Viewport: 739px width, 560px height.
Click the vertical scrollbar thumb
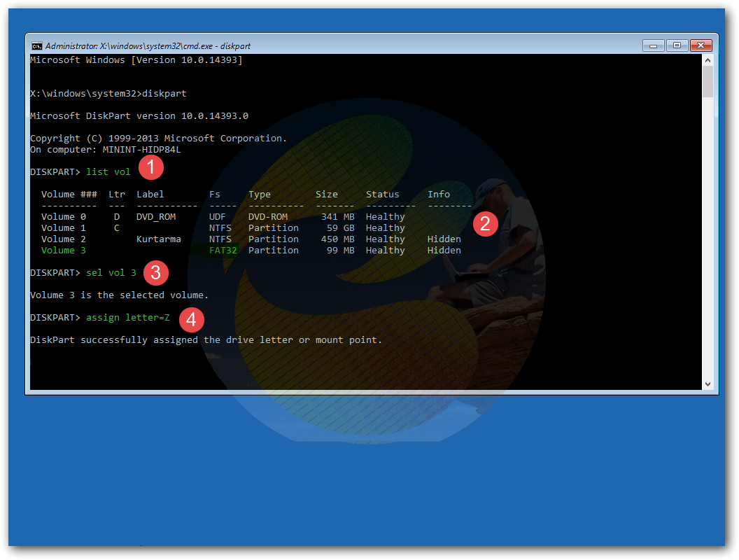click(x=708, y=81)
